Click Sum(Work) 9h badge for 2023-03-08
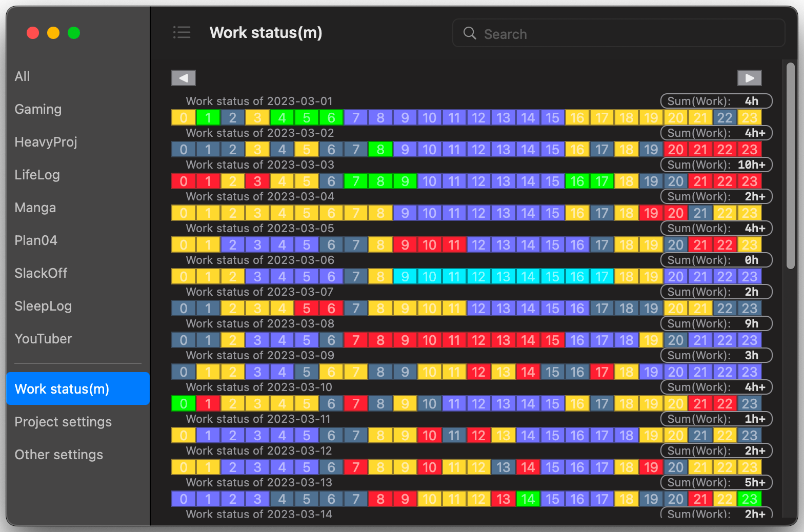 click(x=716, y=323)
